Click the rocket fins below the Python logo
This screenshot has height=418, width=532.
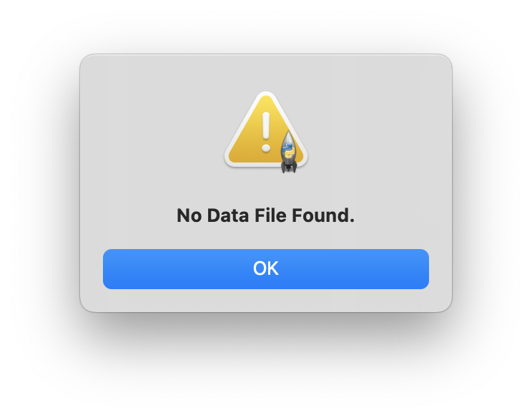pos(289,167)
